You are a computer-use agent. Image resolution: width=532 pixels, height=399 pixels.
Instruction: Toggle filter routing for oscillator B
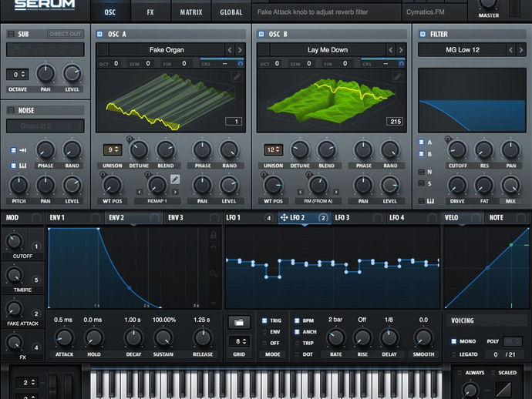tap(422, 154)
